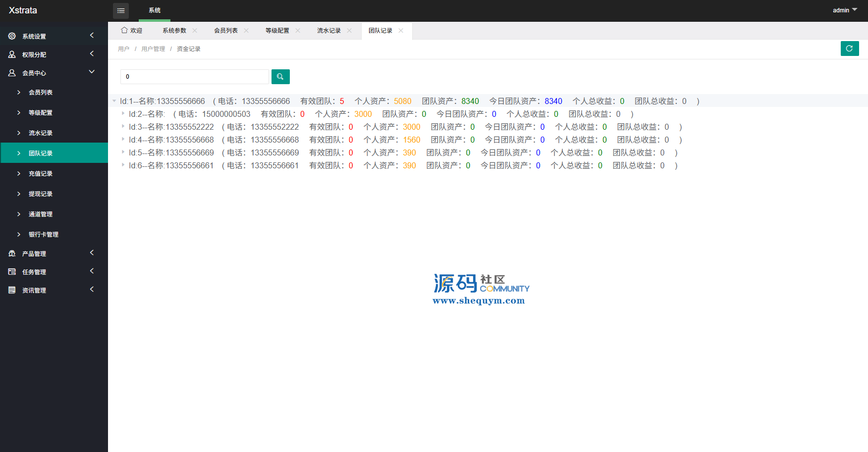Click the green search magnifier button
Viewport: 868px width, 452px height.
pos(280,77)
